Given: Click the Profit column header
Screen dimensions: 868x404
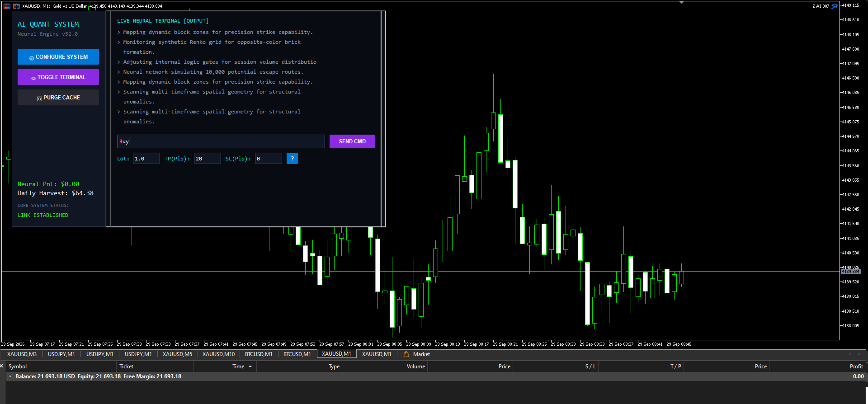Looking at the screenshot, I should click(x=856, y=366).
